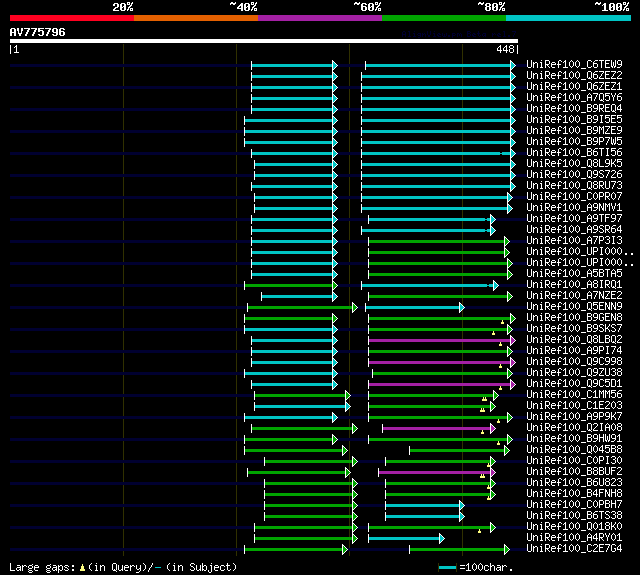The width and height of the screenshot is (640, 575).
Task: Click the UniRef100_Q9ZU38 label
Action: pyautogui.click(x=574, y=373)
